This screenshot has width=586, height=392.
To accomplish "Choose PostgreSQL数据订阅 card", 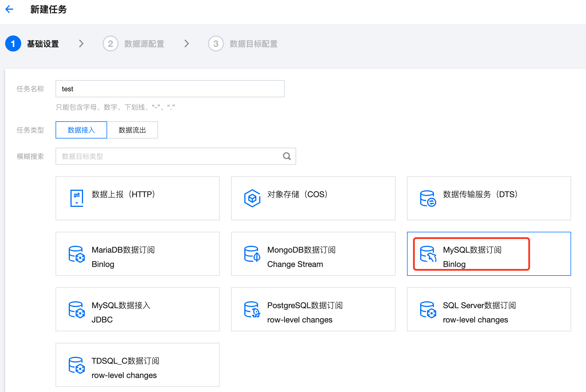I will pos(313,309).
